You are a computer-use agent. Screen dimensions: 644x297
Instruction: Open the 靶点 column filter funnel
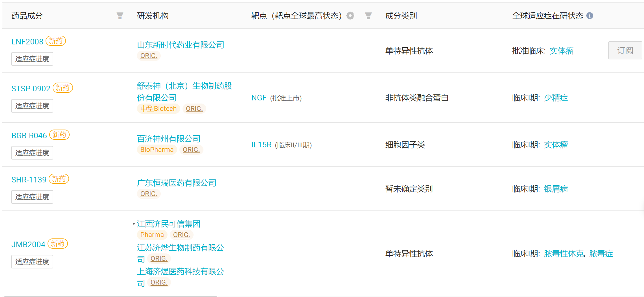coord(368,16)
